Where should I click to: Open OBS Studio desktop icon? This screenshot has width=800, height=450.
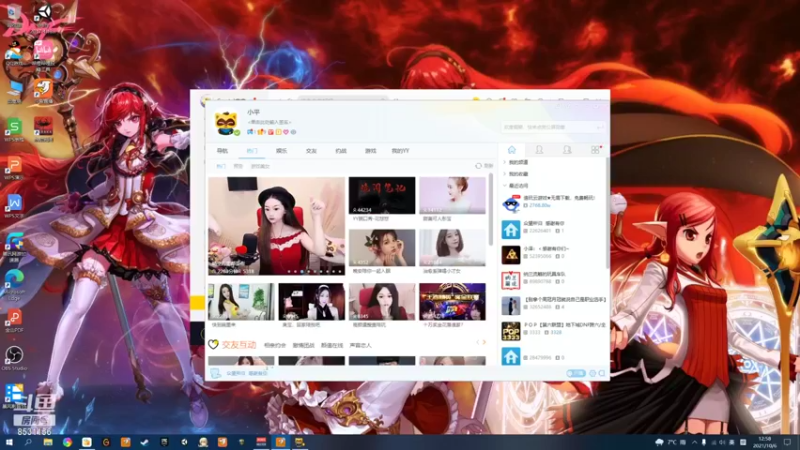[x=14, y=358]
